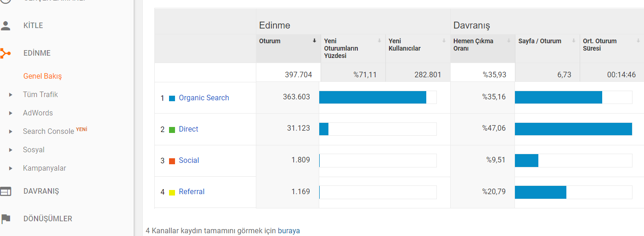Open the Direct channel link
The image size is (644, 236).
pyautogui.click(x=188, y=129)
